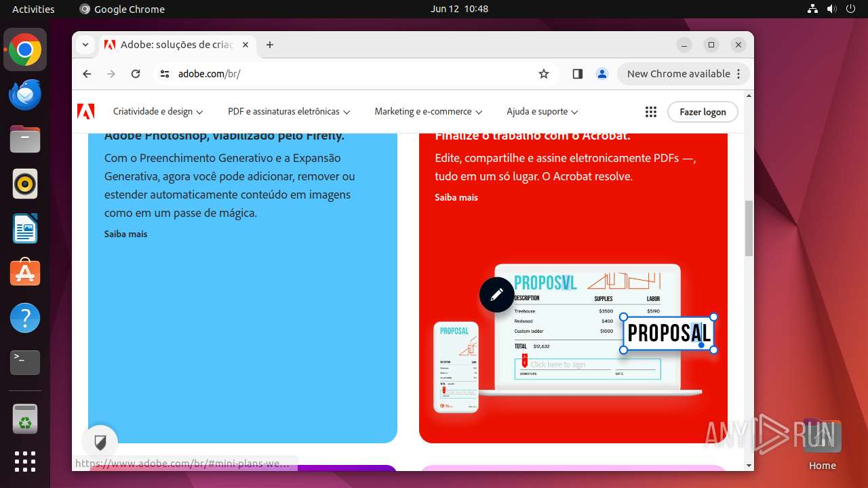This screenshot has height=488, width=868.
Task: Expand the Ajuda e suporte menu
Action: (542, 112)
